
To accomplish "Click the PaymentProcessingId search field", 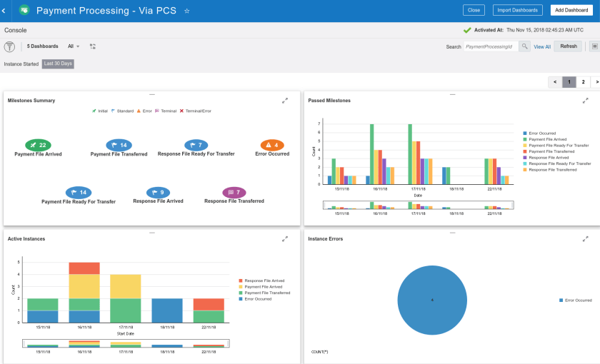I will pos(489,46).
